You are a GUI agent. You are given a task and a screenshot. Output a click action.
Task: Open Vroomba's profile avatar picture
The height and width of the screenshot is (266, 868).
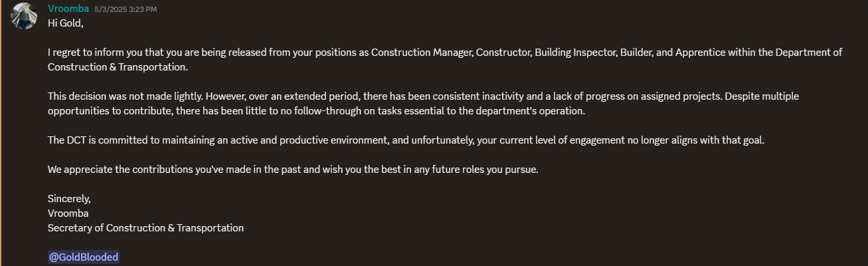(24, 16)
